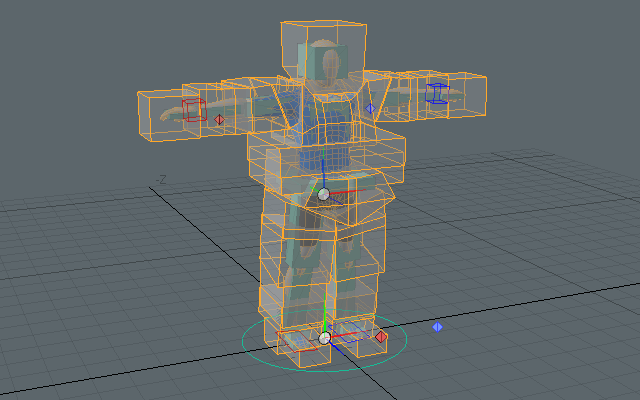This screenshot has height=400, width=640.
Task: Click the red diamond locator on the arm
Action: click(x=220, y=119)
